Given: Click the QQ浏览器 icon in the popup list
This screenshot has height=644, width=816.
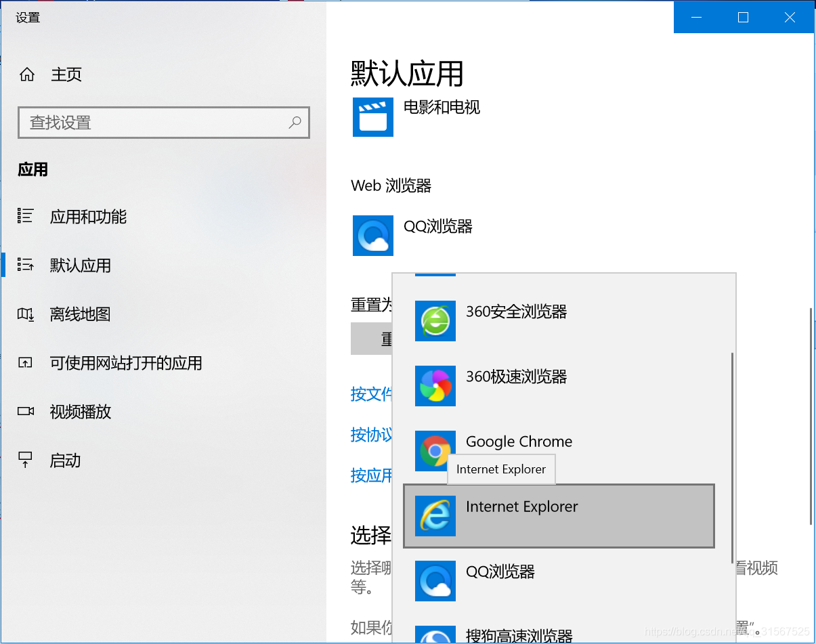Looking at the screenshot, I should [435, 581].
